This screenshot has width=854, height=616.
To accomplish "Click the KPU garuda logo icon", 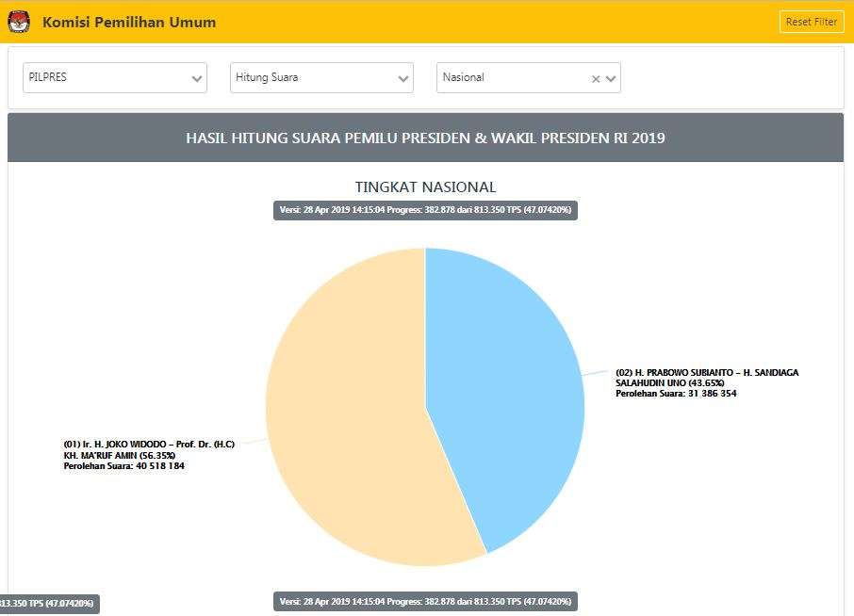I will 19,23.
